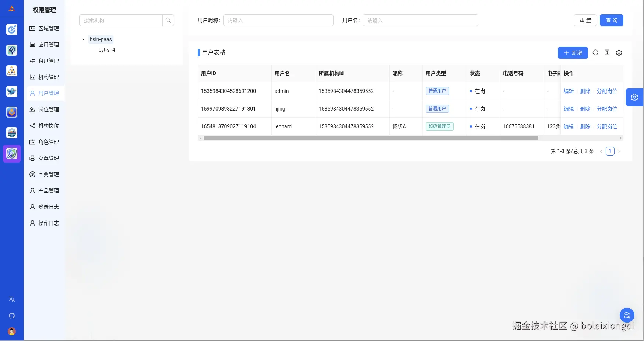
Task: Select byt-sh4 organization
Action: pos(107,50)
